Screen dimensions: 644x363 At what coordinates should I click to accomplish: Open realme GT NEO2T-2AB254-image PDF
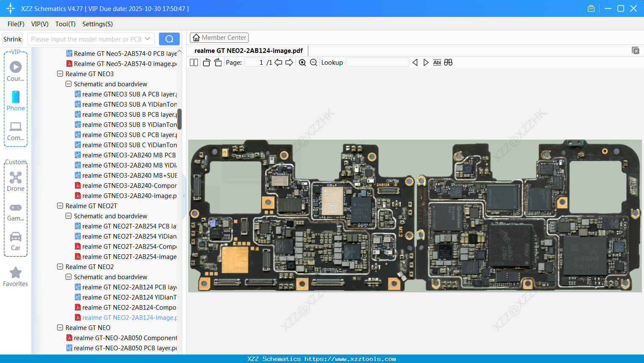point(126,256)
